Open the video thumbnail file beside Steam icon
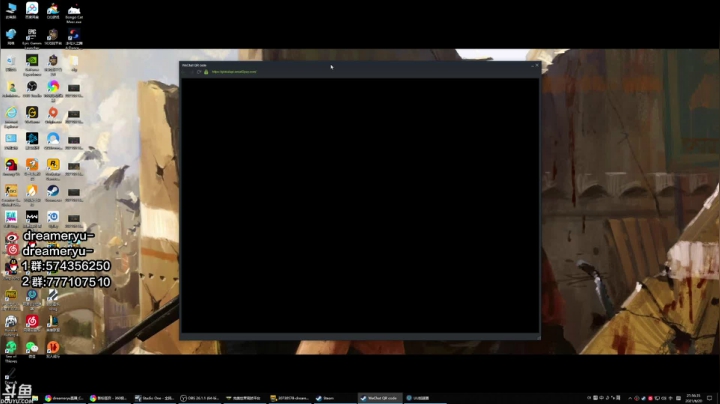This screenshot has height=404, width=720. tap(74, 194)
